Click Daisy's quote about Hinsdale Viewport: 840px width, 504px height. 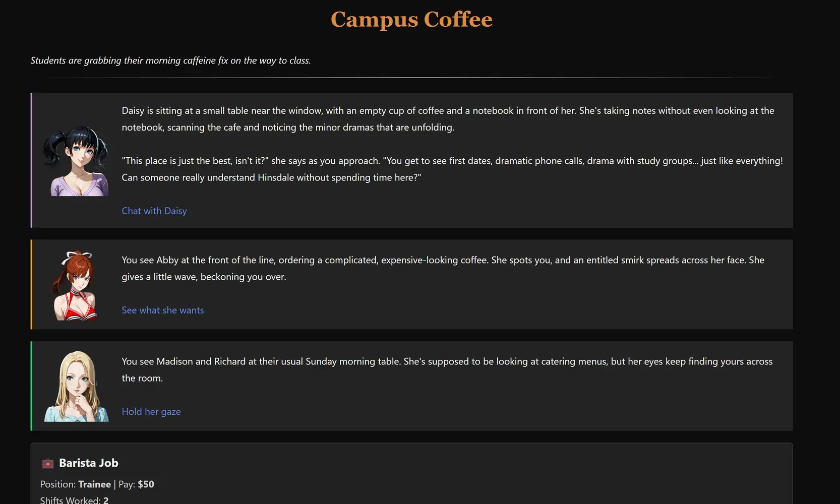tap(452, 169)
